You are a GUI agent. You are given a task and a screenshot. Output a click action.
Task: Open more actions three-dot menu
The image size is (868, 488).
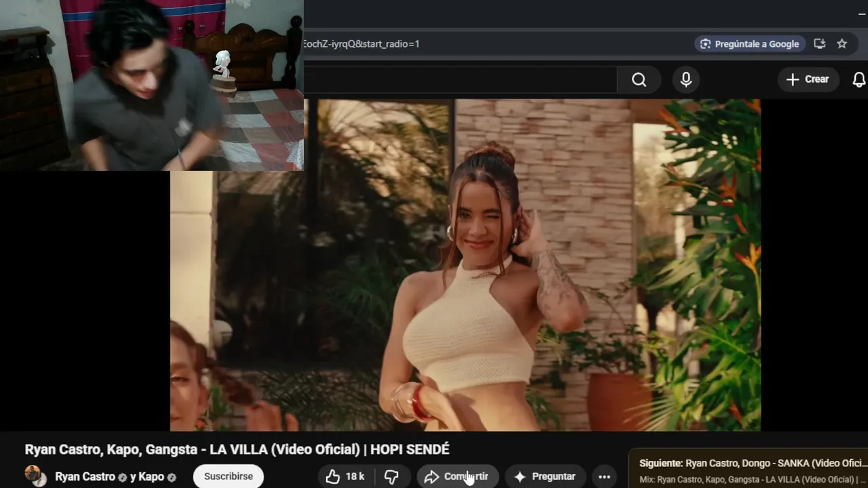pyautogui.click(x=604, y=476)
